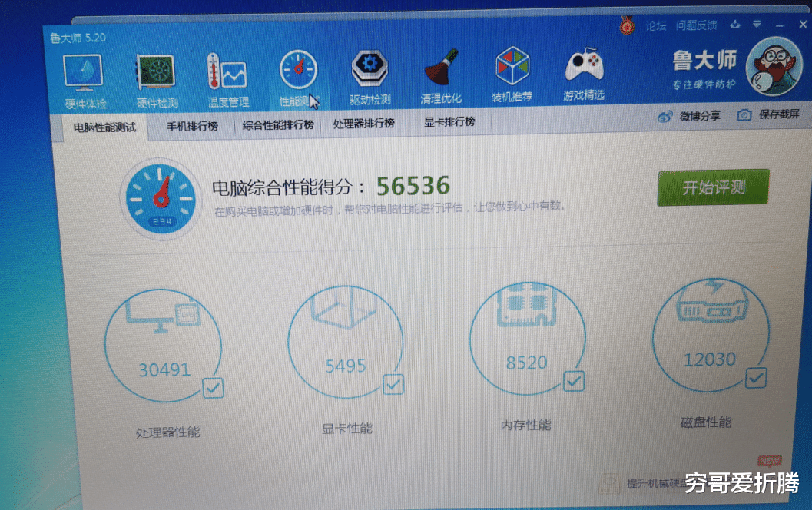This screenshot has width=812, height=510.
Task: Switch to the 手机排行榜 tab
Action: coord(192,126)
